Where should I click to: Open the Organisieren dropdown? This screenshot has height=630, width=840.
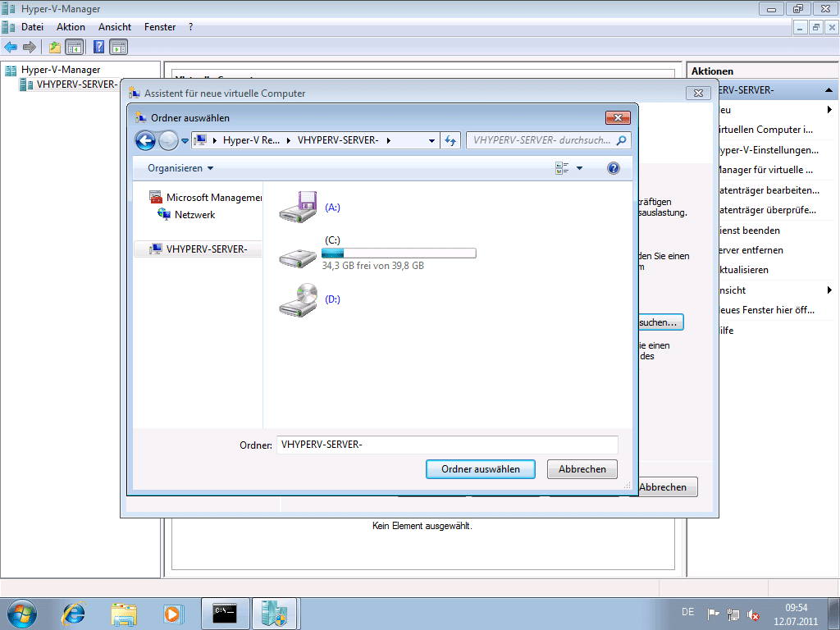click(180, 168)
